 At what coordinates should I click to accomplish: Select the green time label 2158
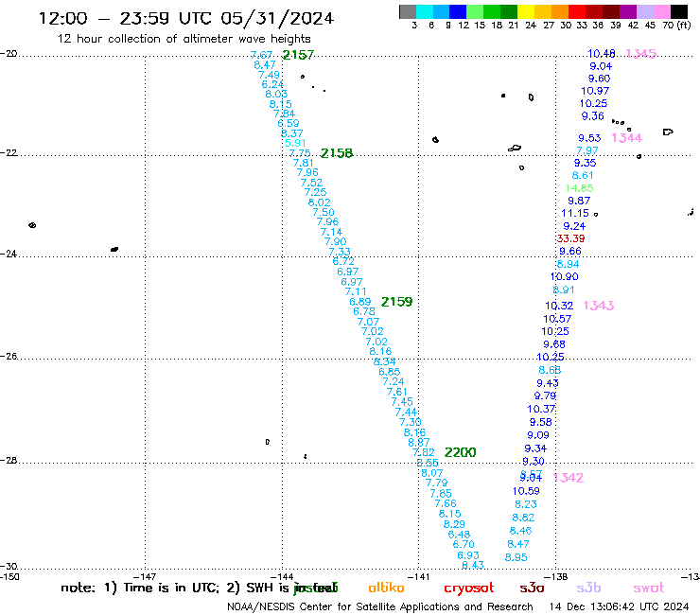pyautogui.click(x=337, y=153)
